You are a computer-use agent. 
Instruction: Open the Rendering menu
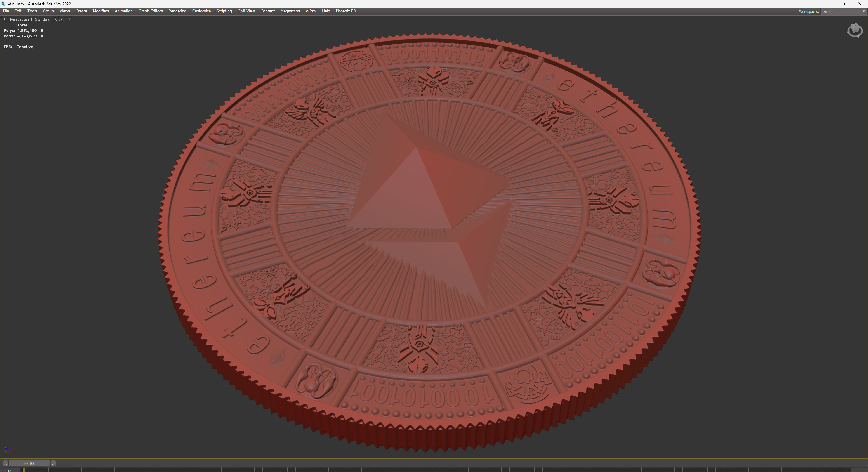[177, 11]
